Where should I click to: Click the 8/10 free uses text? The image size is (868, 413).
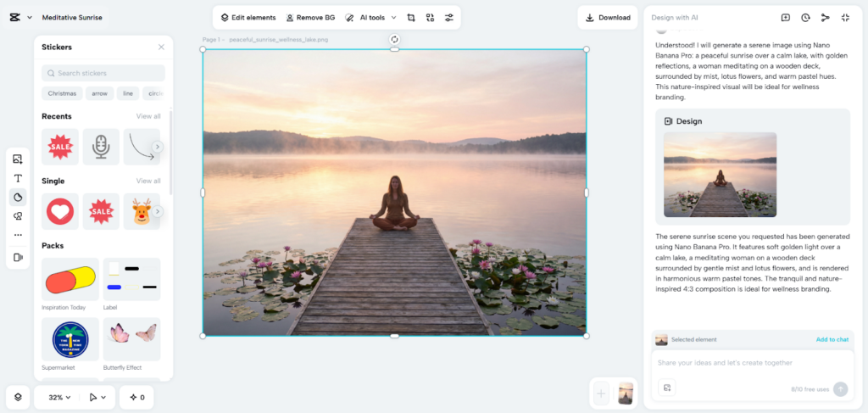(810, 389)
